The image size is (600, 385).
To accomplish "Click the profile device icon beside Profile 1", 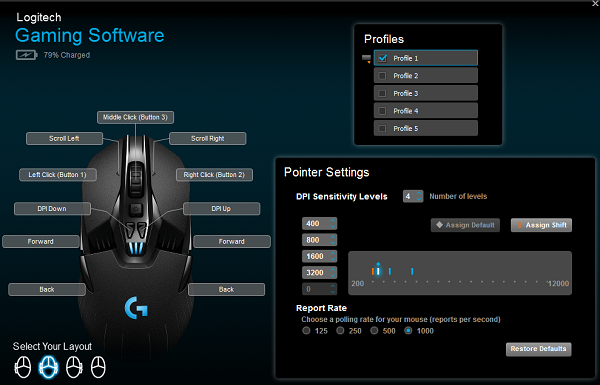I will click(x=366, y=59).
